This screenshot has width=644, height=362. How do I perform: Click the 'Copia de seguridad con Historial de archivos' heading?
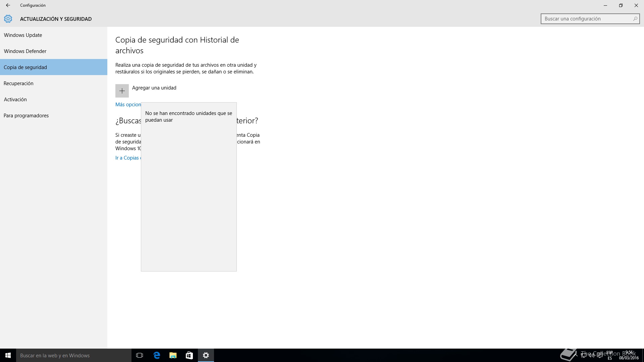click(177, 45)
